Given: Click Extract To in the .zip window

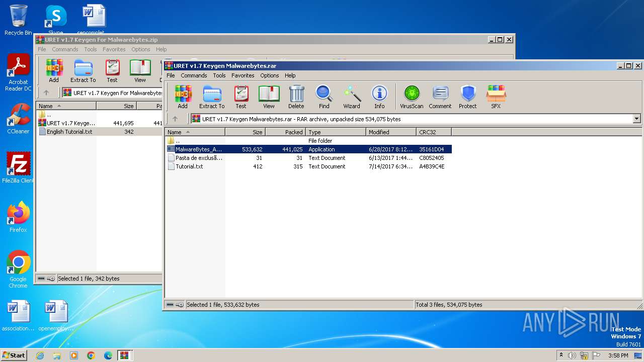Looking at the screenshot, I should [x=83, y=71].
